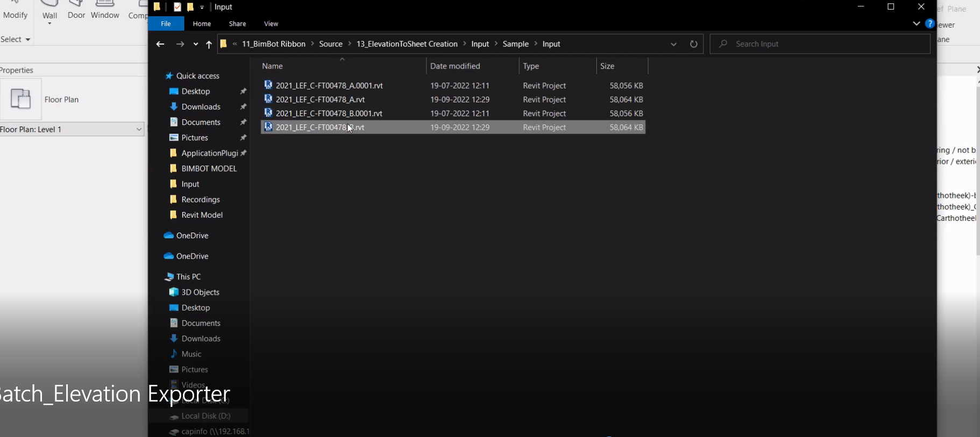Go forward in folder history
Image resolution: width=980 pixels, height=437 pixels.
180,44
